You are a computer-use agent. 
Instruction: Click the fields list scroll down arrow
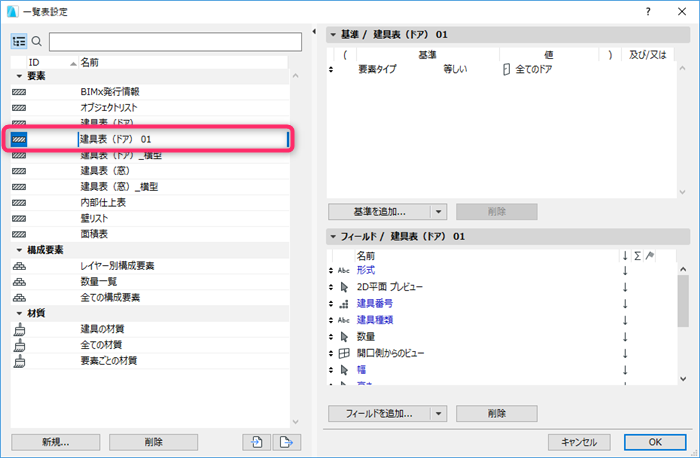[x=683, y=379]
